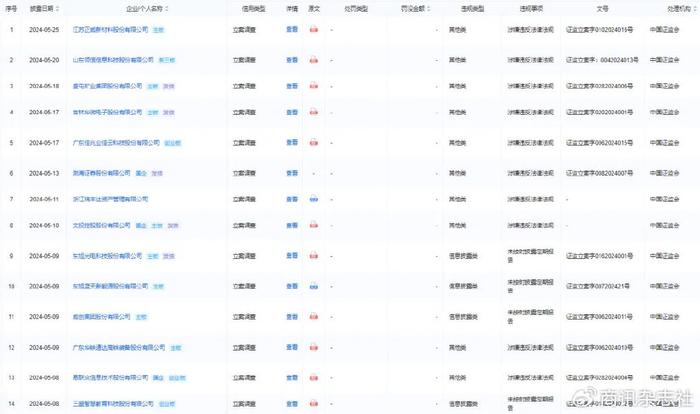Click 查看 details link in row 2
700x414 pixels.
click(292, 60)
